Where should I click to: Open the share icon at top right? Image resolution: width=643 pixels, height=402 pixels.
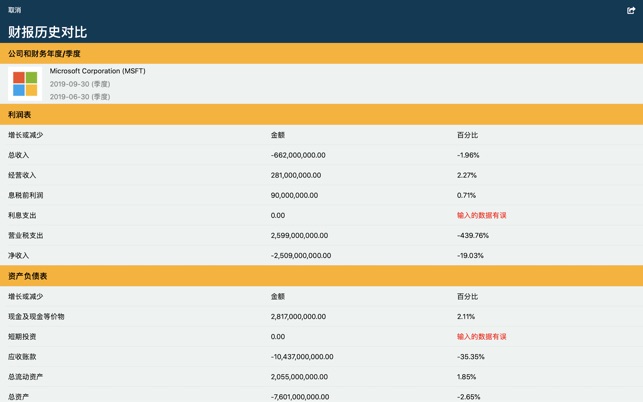(631, 10)
